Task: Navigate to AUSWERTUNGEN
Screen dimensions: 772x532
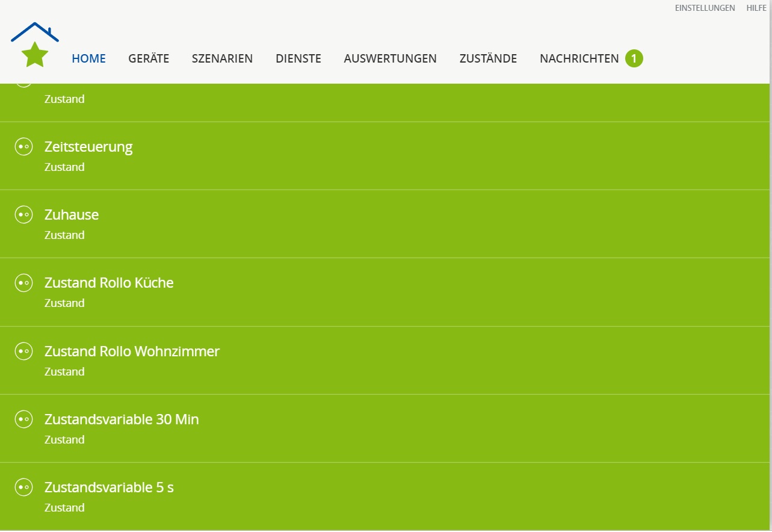Action: click(390, 58)
